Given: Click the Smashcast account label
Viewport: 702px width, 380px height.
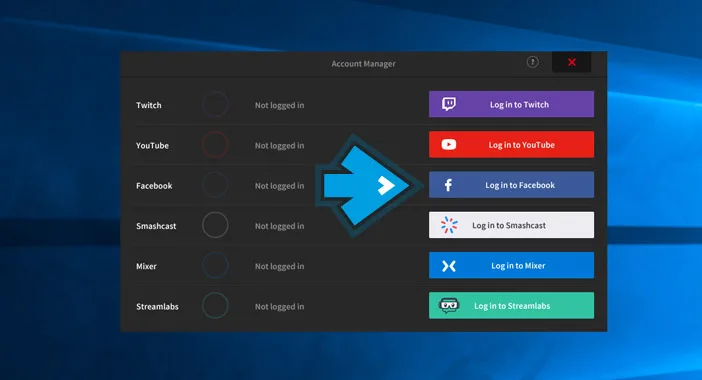Looking at the screenshot, I should coord(156,226).
